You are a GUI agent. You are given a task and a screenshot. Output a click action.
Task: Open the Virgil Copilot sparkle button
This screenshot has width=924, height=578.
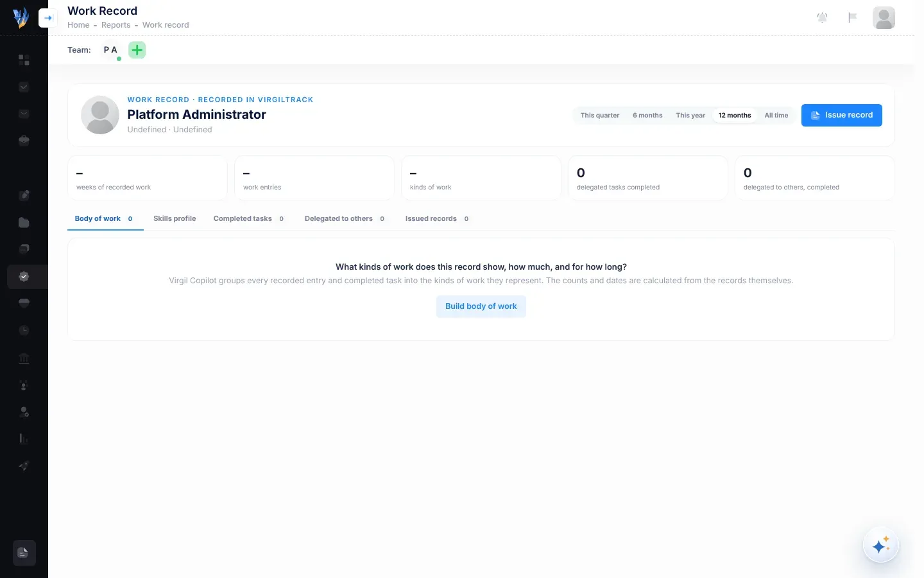click(880, 545)
